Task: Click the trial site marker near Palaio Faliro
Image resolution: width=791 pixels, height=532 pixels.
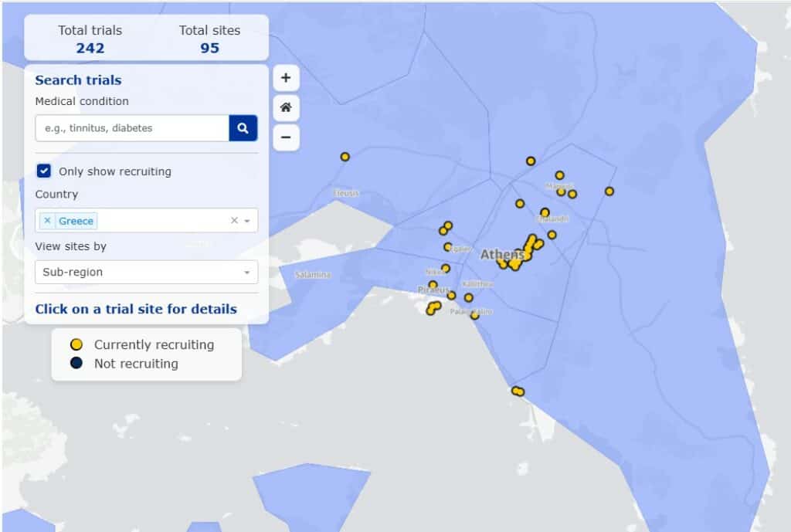Action: (x=474, y=315)
